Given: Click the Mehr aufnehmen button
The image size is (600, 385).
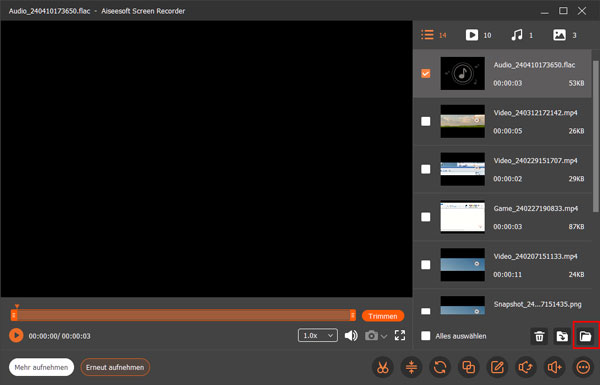Looking at the screenshot, I should [x=41, y=367].
